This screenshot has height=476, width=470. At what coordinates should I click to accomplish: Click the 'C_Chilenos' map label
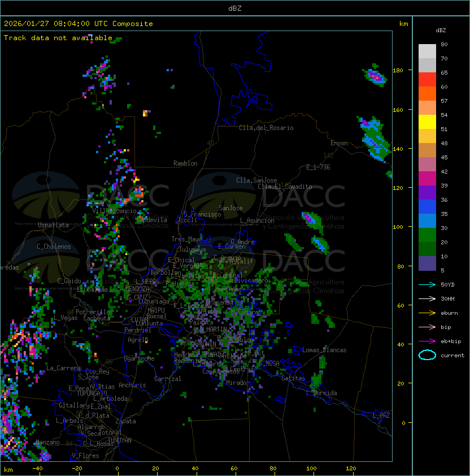point(54,246)
